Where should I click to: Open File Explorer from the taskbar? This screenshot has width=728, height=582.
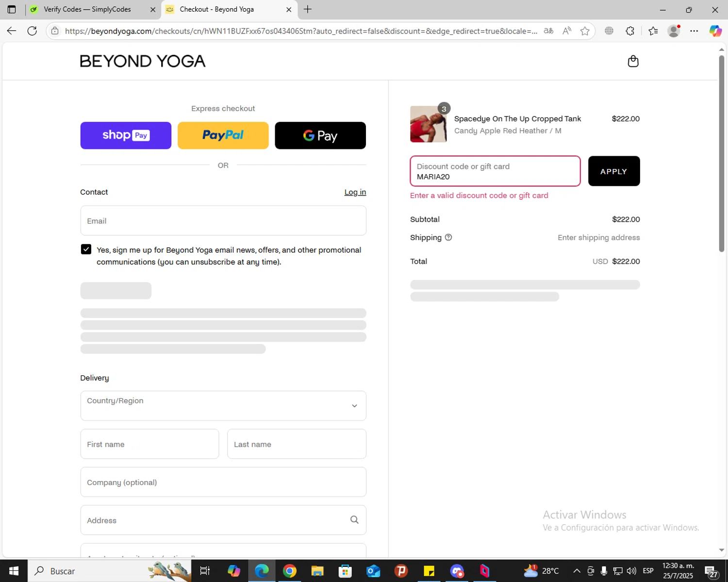(x=317, y=571)
